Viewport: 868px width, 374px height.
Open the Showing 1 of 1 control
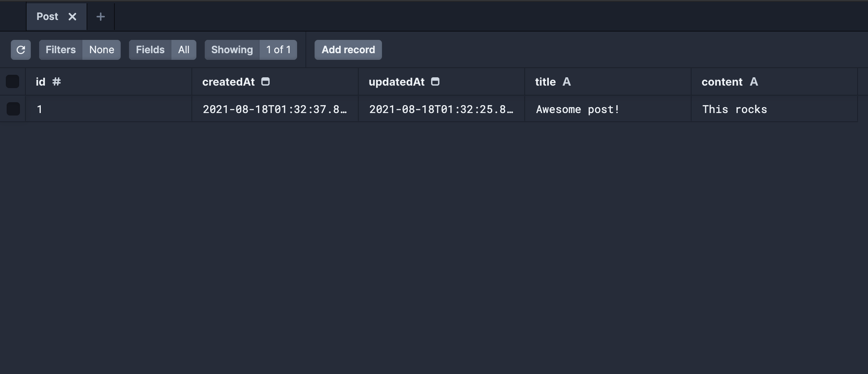pyautogui.click(x=231, y=50)
